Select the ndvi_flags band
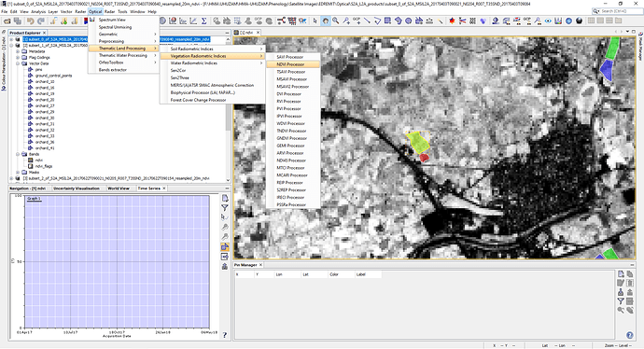The image size is (644, 349). [x=43, y=166]
